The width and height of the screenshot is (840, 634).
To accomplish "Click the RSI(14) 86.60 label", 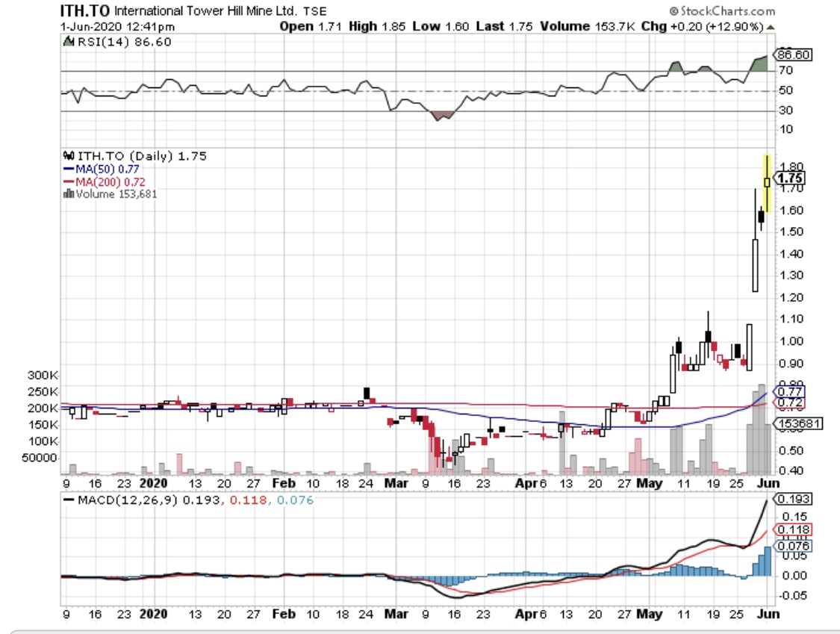I will [124, 42].
